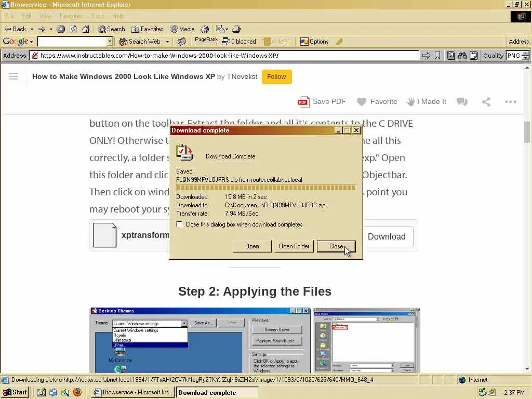Image resolution: width=532 pixels, height=399 pixels.
Task: Go to the Home page icon
Action: tap(86, 29)
